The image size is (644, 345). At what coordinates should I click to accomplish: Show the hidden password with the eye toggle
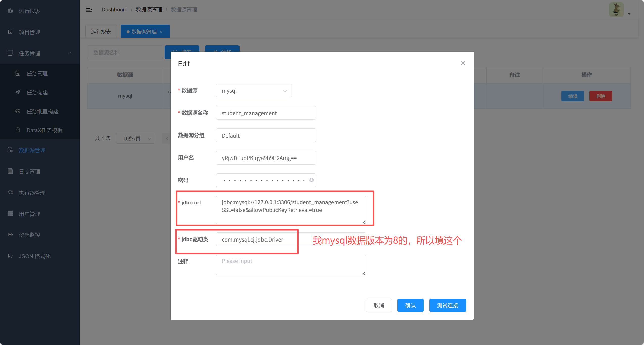pyautogui.click(x=311, y=180)
